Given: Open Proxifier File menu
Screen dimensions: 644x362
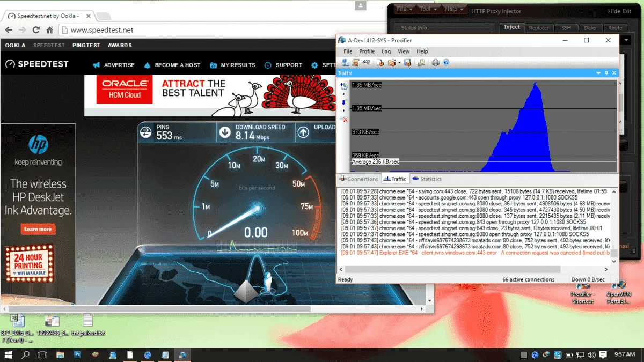Looking at the screenshot, I should pos(348,51).
